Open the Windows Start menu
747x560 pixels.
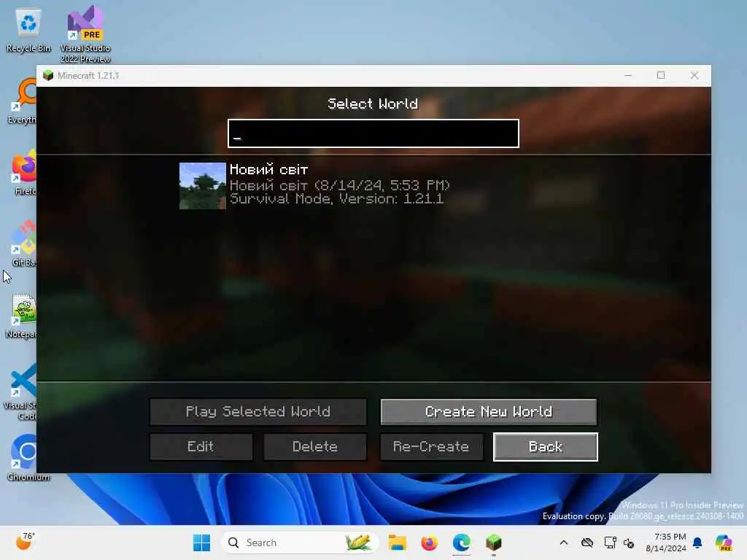tap(201, 542)
